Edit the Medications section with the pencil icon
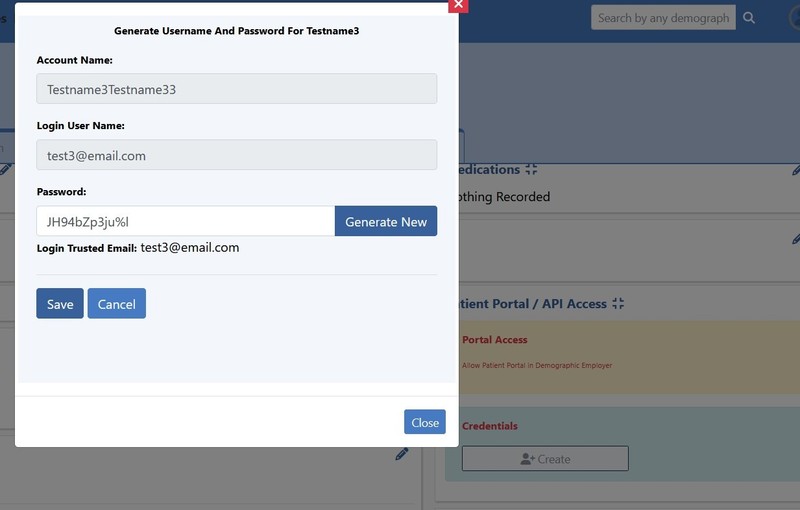The image size is (800, 510). [x=796, y=170]
